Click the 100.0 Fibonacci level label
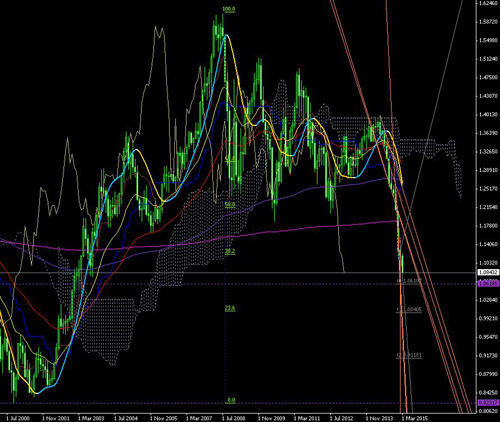Screen dimensions: 500x422 (x=229, y=10)
